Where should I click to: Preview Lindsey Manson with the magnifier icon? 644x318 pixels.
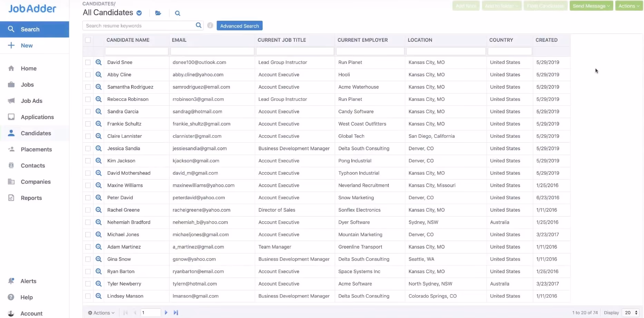(x=99, y=296)
